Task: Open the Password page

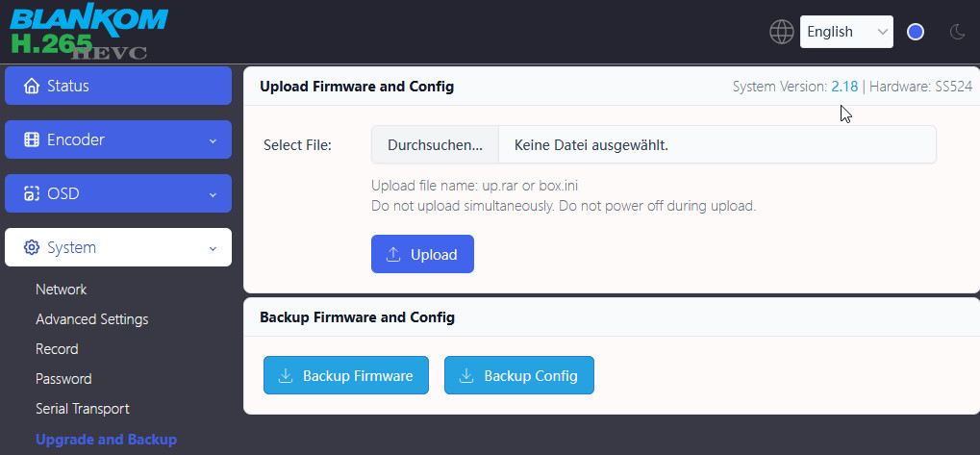Action: click(x=63, y=379)
